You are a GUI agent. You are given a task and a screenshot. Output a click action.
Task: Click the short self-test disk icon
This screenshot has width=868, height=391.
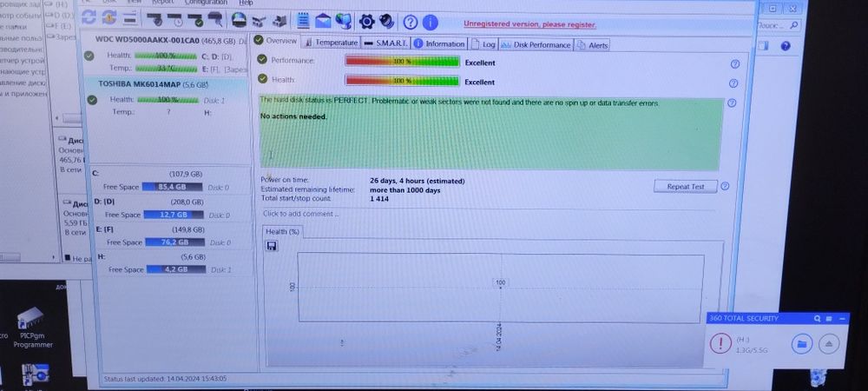pos(154,19)
